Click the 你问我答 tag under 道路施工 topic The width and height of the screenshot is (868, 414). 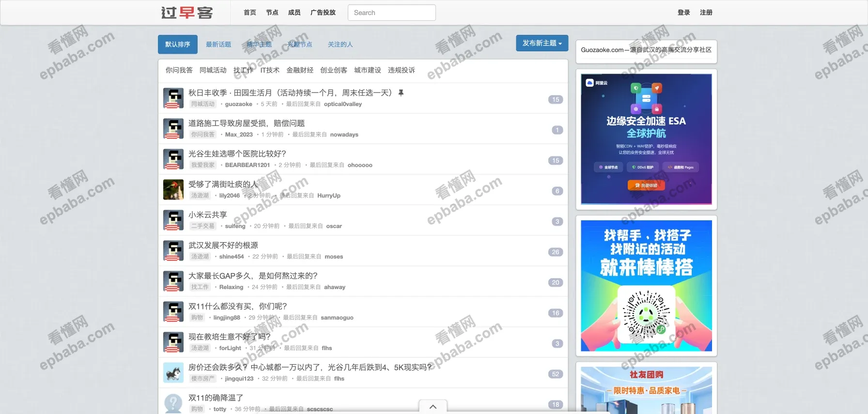[202, 135]
